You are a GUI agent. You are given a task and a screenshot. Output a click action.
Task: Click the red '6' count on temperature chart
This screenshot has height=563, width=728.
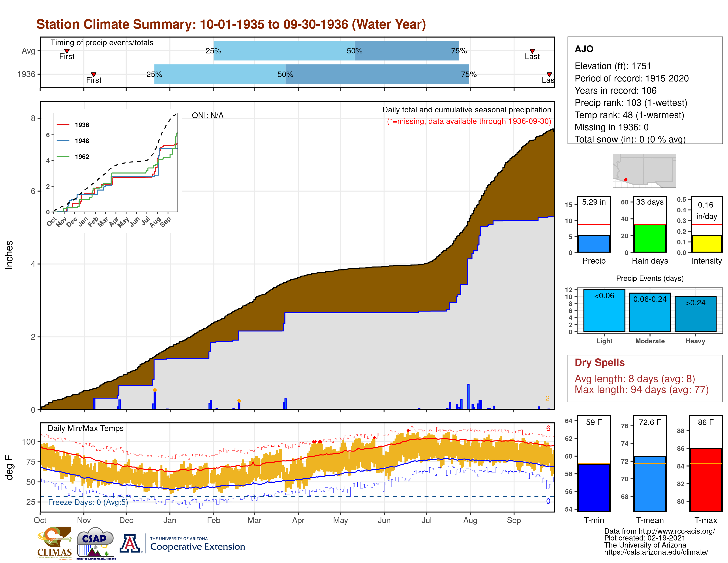pos(548,429)
